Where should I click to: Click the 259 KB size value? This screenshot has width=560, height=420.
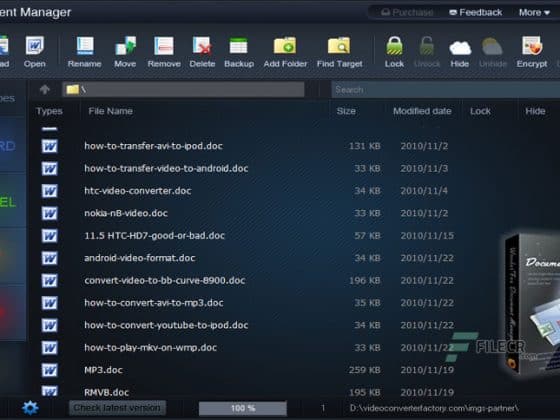pos(364,370)
